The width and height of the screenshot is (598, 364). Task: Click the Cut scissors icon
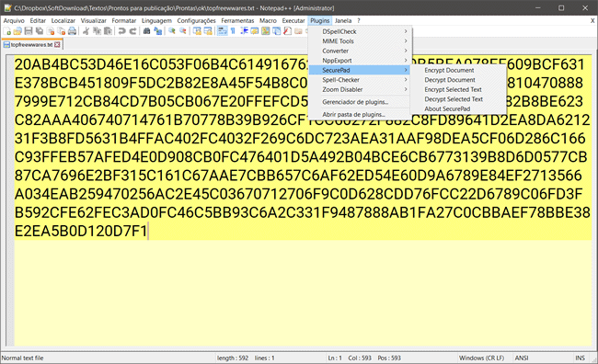[86, 31]
